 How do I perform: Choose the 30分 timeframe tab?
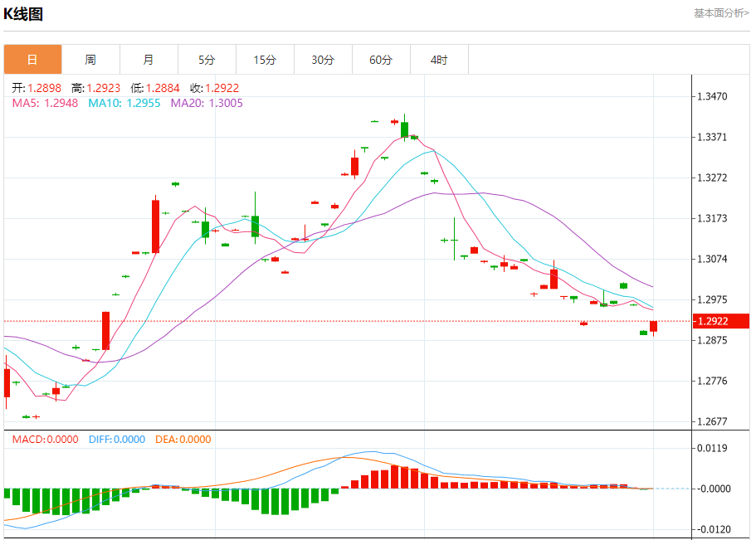click(323, 60)
